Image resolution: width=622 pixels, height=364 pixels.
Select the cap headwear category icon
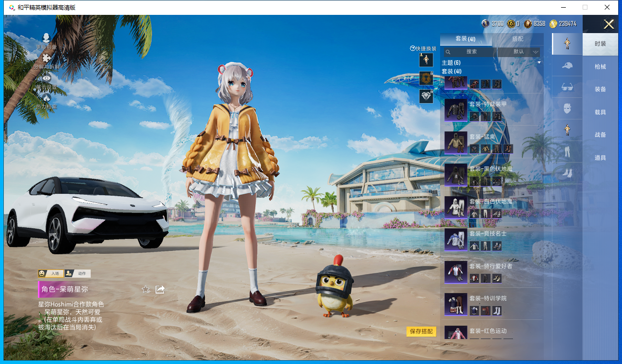(567, 65)
